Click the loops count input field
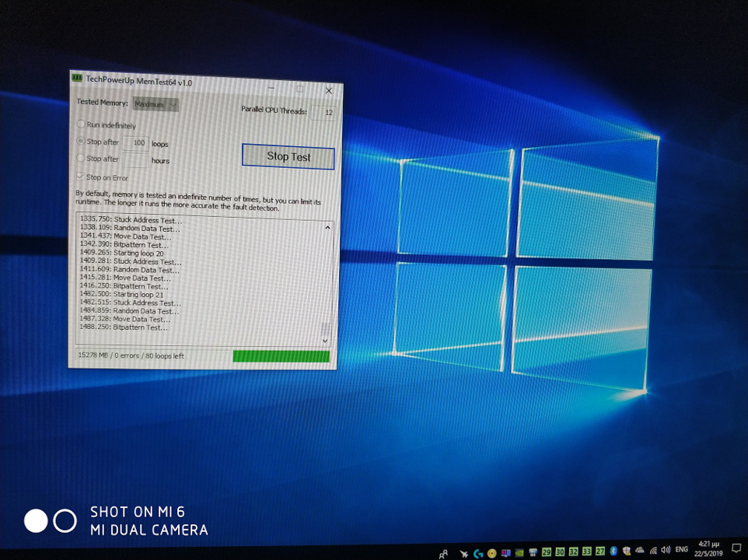The width and height of the screenshot is (748, 560). click(x=135, y=143)
